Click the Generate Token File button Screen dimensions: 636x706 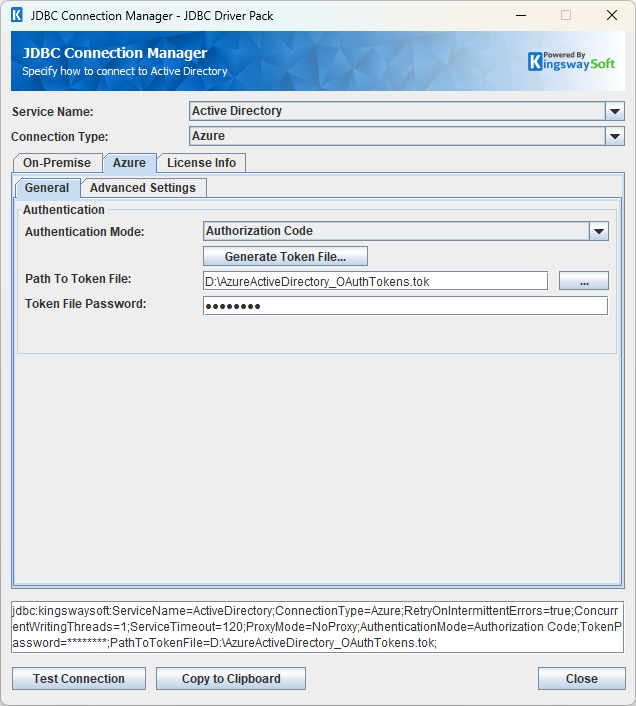point(285,257)
